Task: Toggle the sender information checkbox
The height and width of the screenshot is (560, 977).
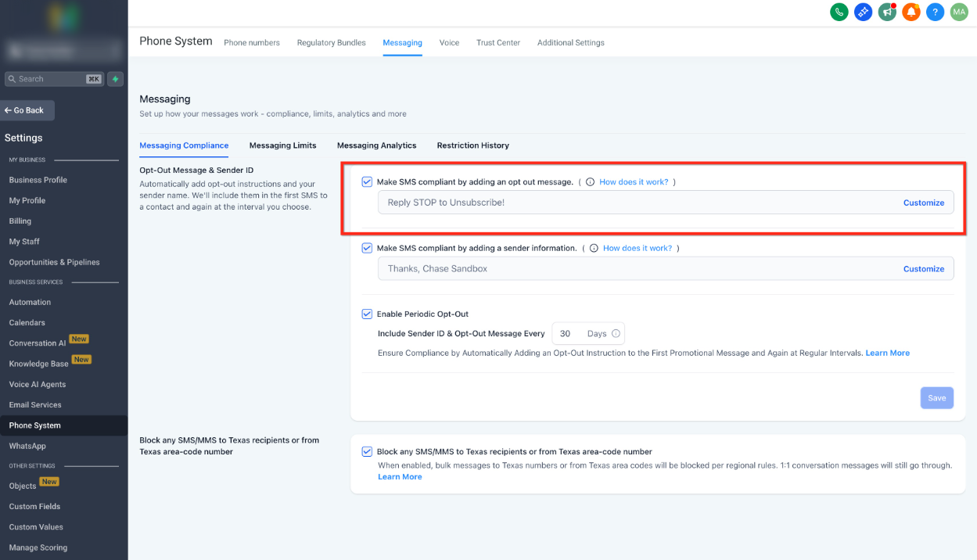Action: tap(367, 248)
